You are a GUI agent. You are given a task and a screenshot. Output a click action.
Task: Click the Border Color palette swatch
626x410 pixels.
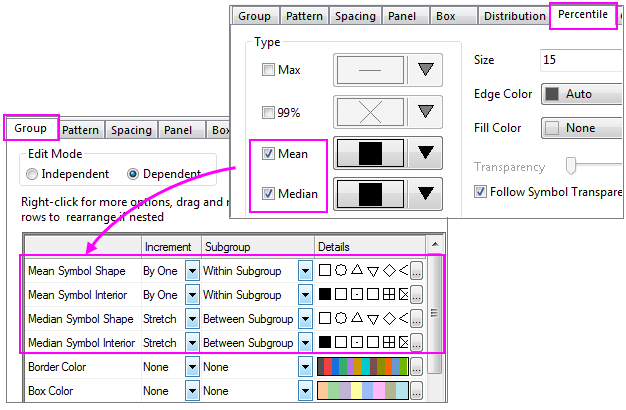coord(362,367)
